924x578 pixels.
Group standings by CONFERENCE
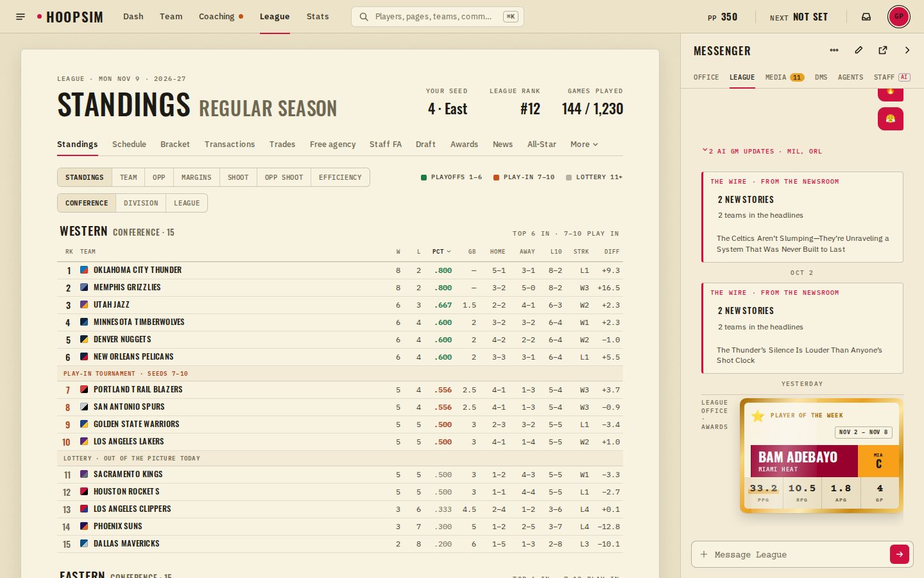click(x=87, y=203)
